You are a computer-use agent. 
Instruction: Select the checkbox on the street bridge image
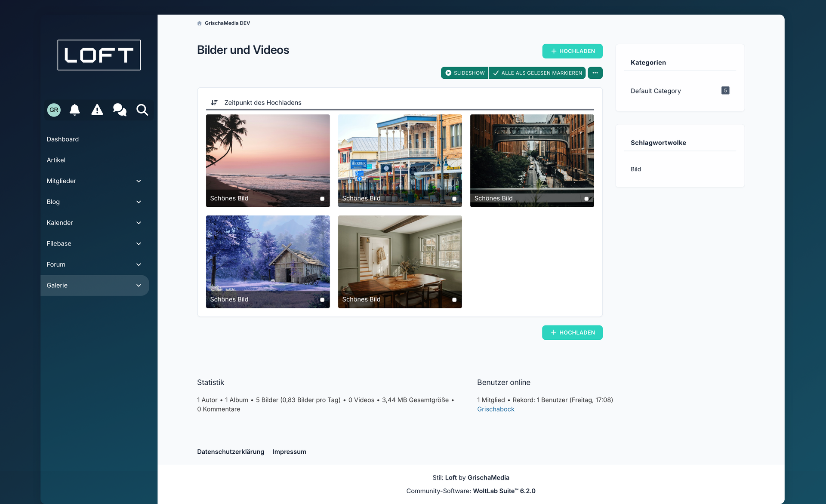586,199
